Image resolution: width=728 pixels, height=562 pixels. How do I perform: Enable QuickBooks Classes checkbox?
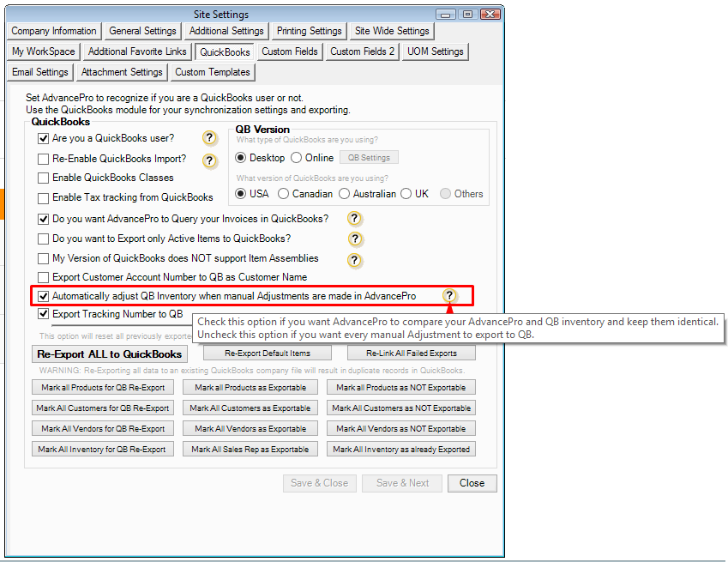pos(44,178)
